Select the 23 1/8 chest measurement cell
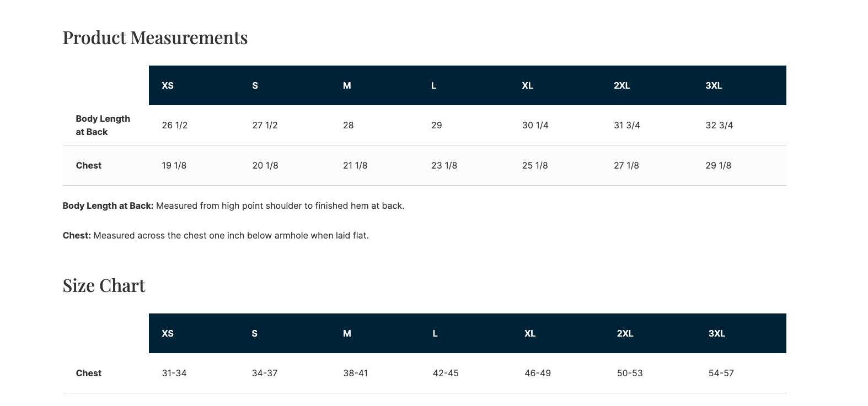The image size is (868, 406). (444, 165)
